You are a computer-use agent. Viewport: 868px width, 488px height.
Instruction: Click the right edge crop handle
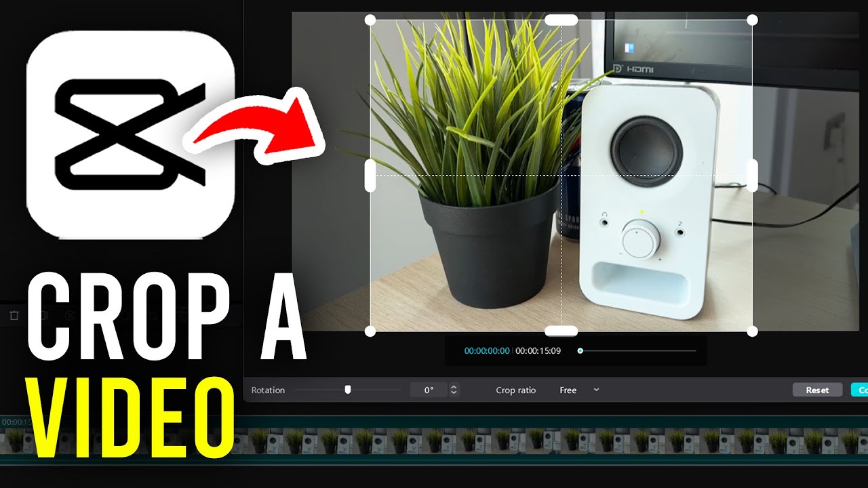(x=752, y=176)
